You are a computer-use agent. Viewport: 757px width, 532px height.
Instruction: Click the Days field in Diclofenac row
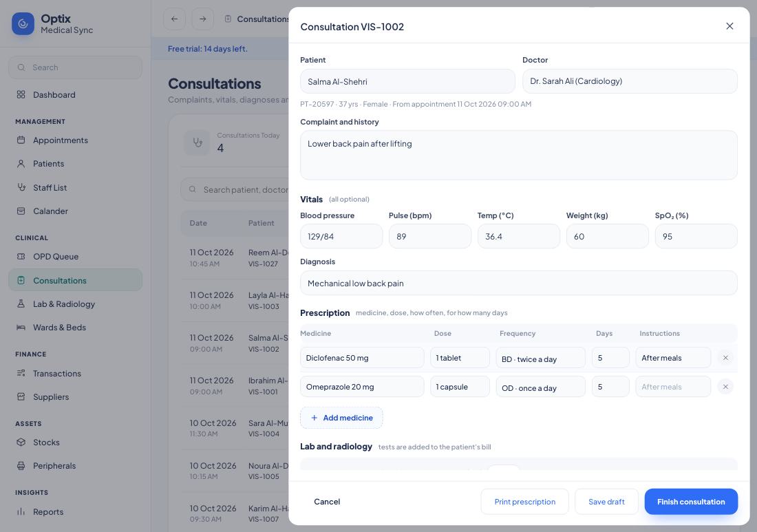tap(610, 358)
